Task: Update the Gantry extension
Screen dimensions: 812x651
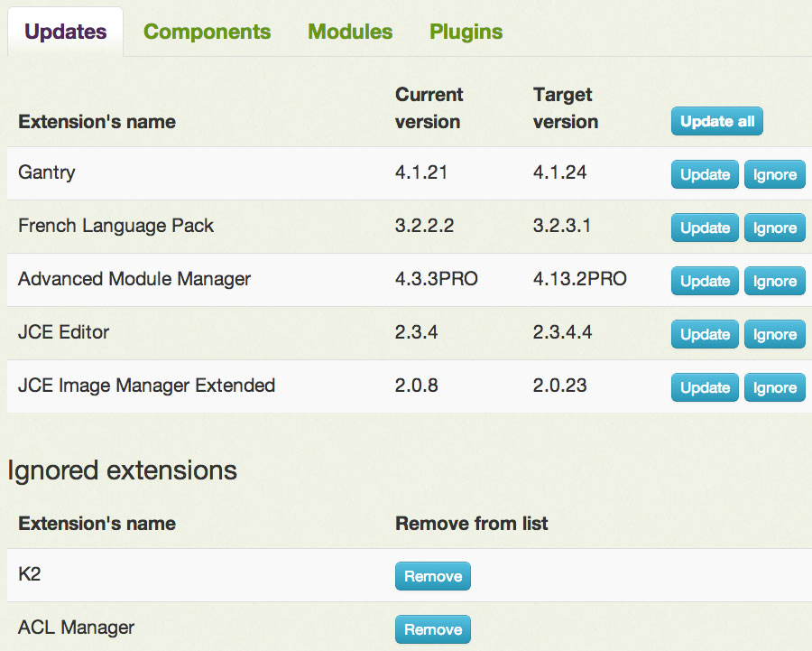Action: click(x=705, y=174)
